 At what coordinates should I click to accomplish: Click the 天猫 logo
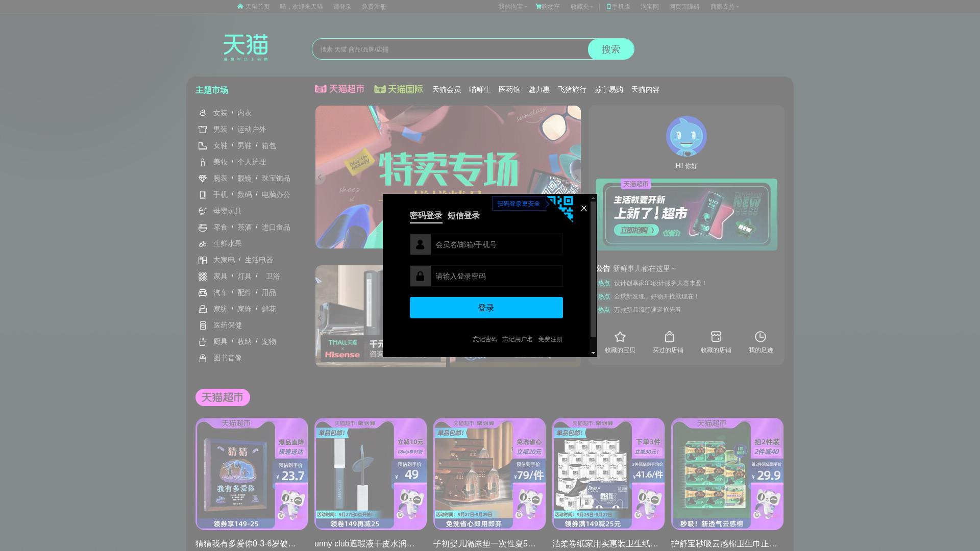[x=246, y=48]
